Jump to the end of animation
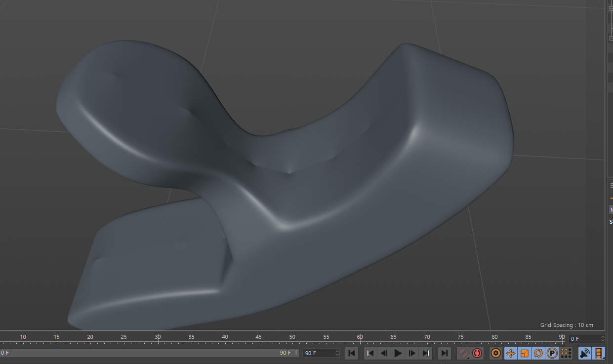Image resolution: width=613 pixels, height=364 pixels. tap(445, 353)
